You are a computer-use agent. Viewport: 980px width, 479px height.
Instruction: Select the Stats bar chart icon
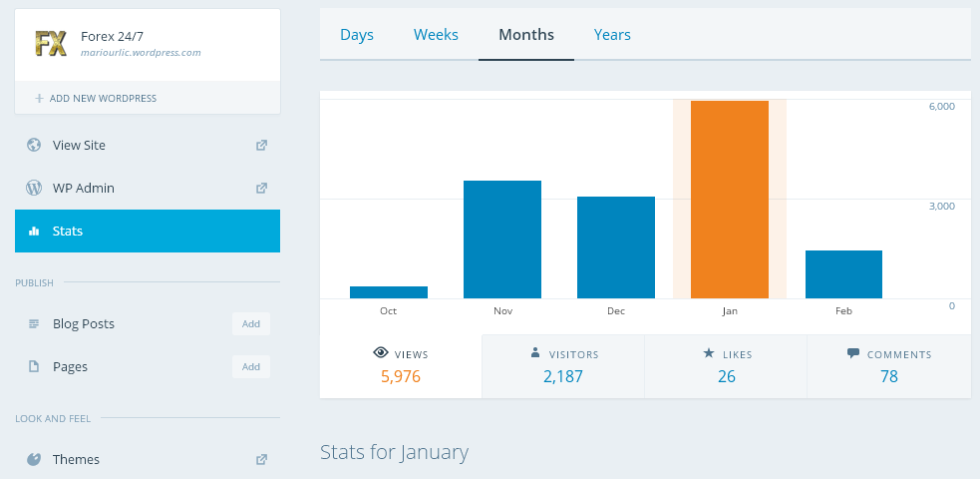pos(34,231)
